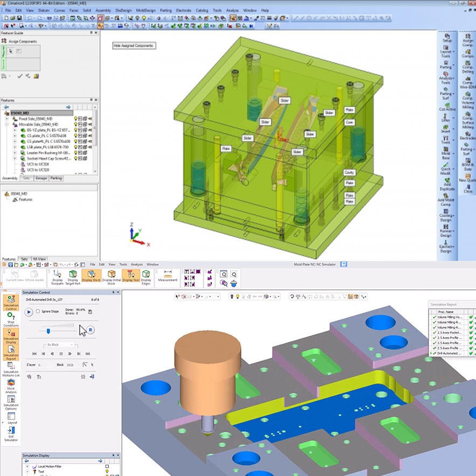The image size is (476, 476).
Task: Click the Save icon in the main toolbar
Action: pos(19,18)
